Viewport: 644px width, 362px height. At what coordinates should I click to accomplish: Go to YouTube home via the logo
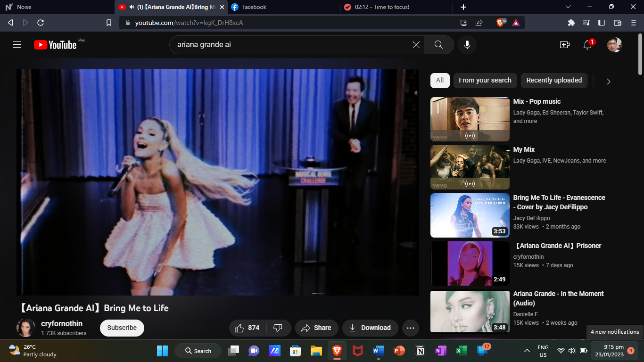[55, 45]
